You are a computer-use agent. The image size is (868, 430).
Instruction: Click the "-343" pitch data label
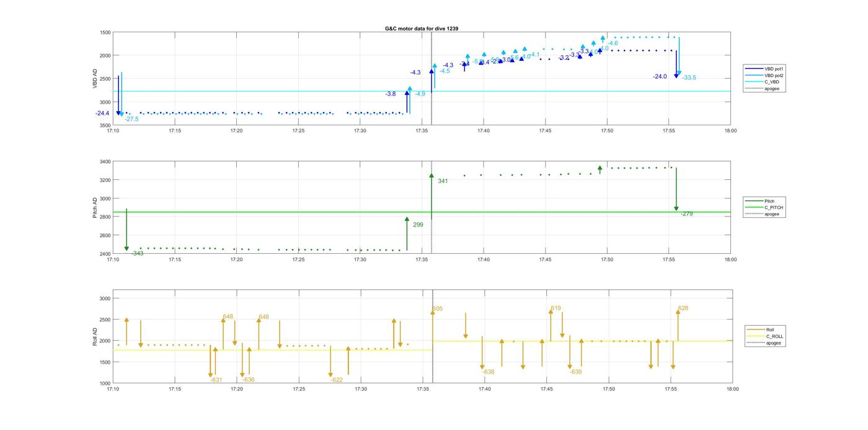click(137, 253)
